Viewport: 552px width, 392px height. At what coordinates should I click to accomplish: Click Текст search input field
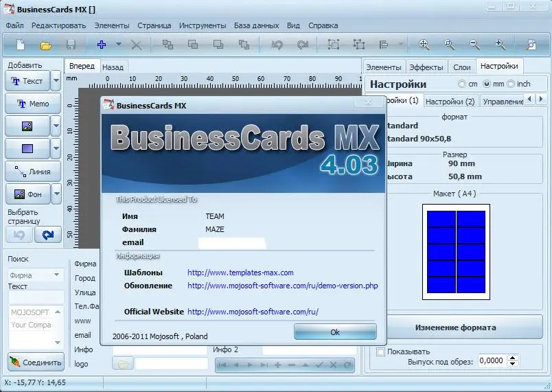pyautogui.click(x=36, y=297)
